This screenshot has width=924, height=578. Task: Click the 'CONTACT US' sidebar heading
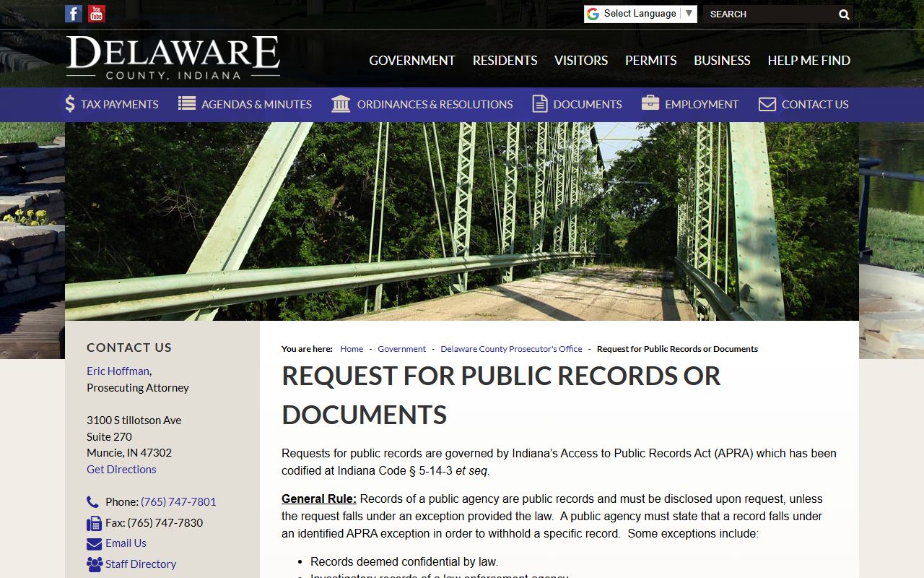(x=129, y=348)
